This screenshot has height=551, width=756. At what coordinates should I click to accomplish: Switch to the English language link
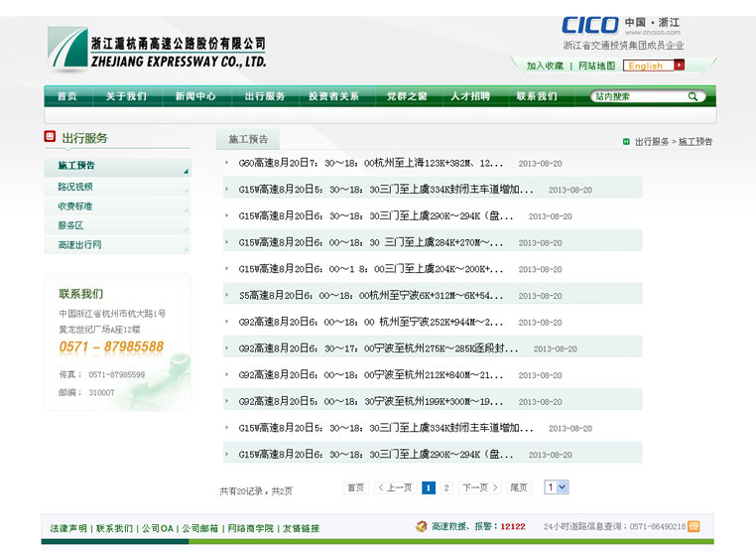tap(646, 66)
